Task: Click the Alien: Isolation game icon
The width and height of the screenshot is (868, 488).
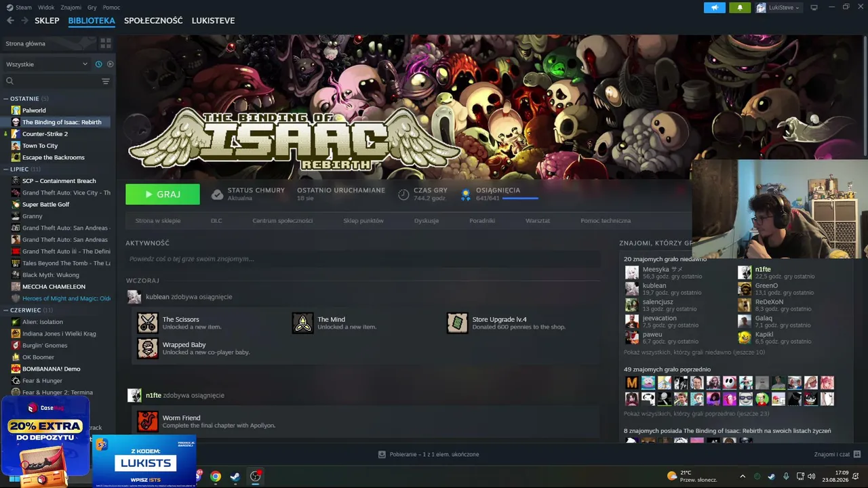Action: click(16, 322)
